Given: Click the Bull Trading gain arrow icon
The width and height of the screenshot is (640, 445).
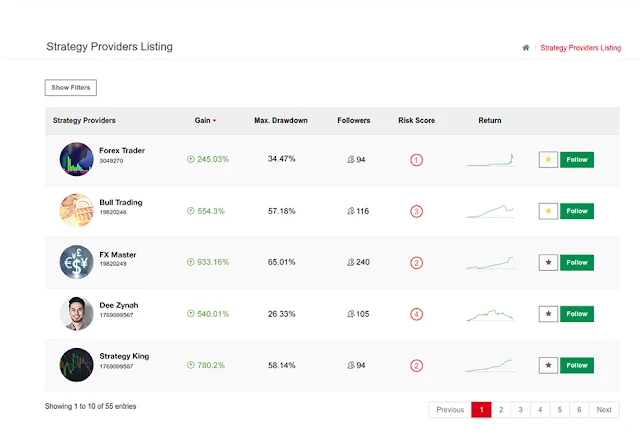Looking at the screenshot, I should 190,211.
